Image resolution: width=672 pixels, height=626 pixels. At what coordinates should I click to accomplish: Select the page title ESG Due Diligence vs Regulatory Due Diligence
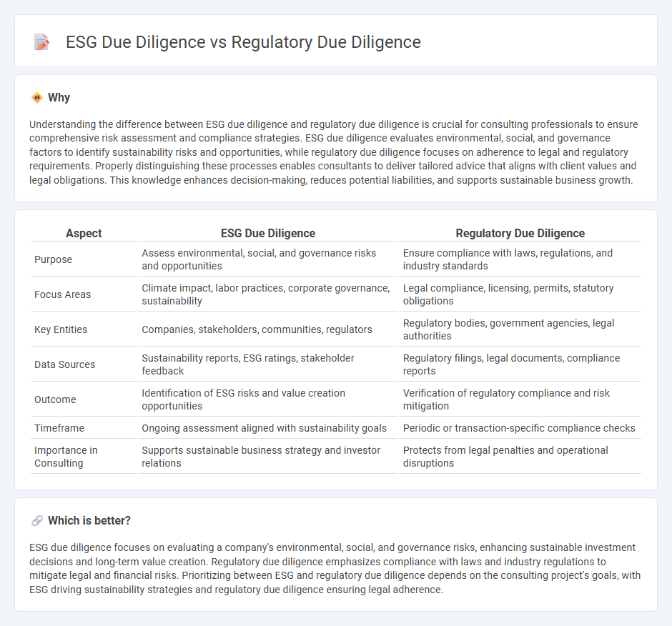pyautogui.click(x=243, y=42)
